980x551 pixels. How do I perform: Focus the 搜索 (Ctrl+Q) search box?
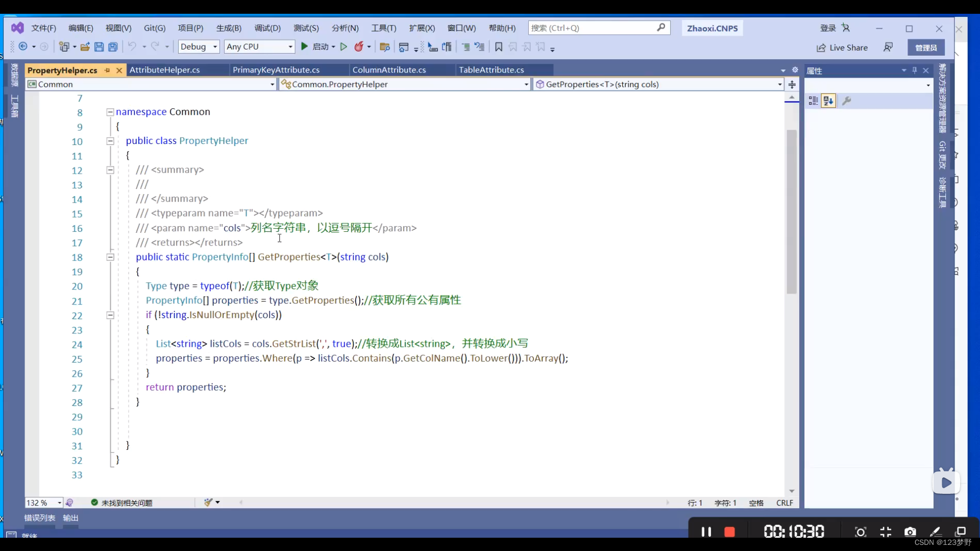[598, 28]
